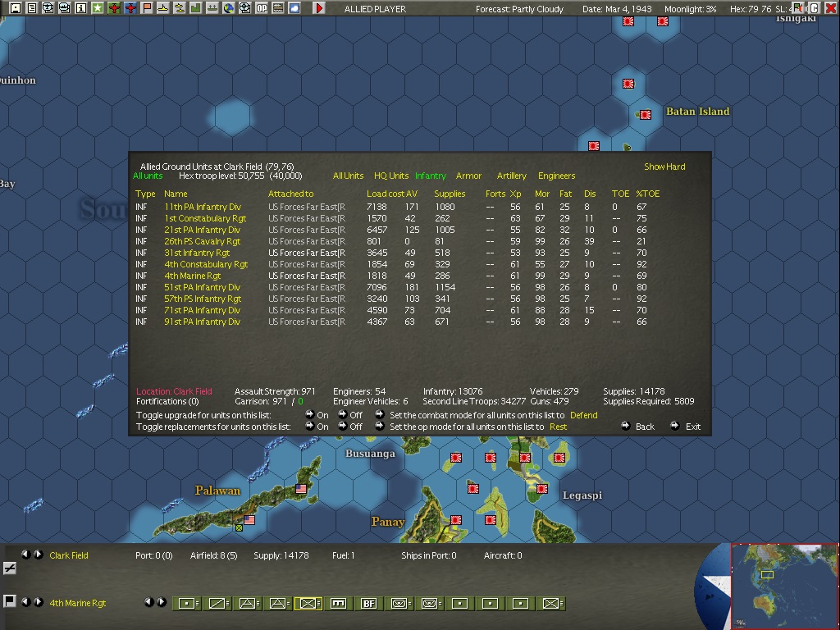Click Show Hard in the dialog
Viewport: 840px width, 630px height.
pos(664,167)
